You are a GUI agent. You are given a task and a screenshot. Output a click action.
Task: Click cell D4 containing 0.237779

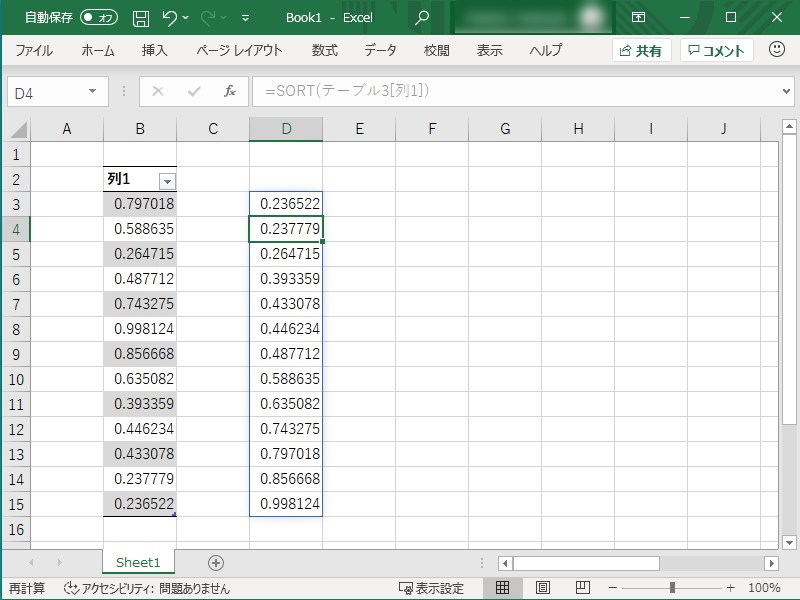pos(286,229)
